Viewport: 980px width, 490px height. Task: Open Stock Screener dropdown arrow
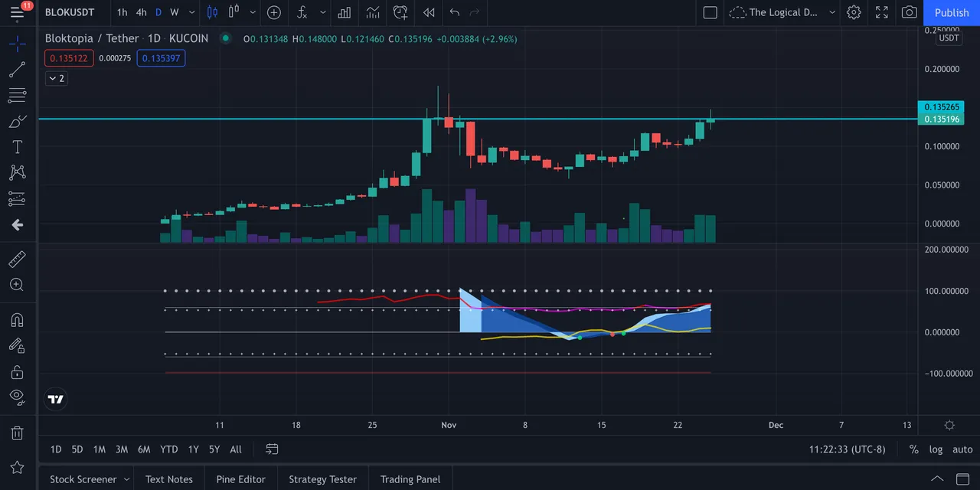[x=126, y=479]
